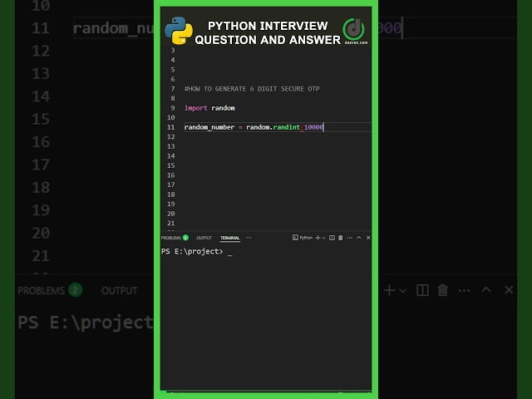The height and width of the screenshot is (399, 532).
Task: Click line number 15 in the center editor gutter
Action: click(171, 165)
